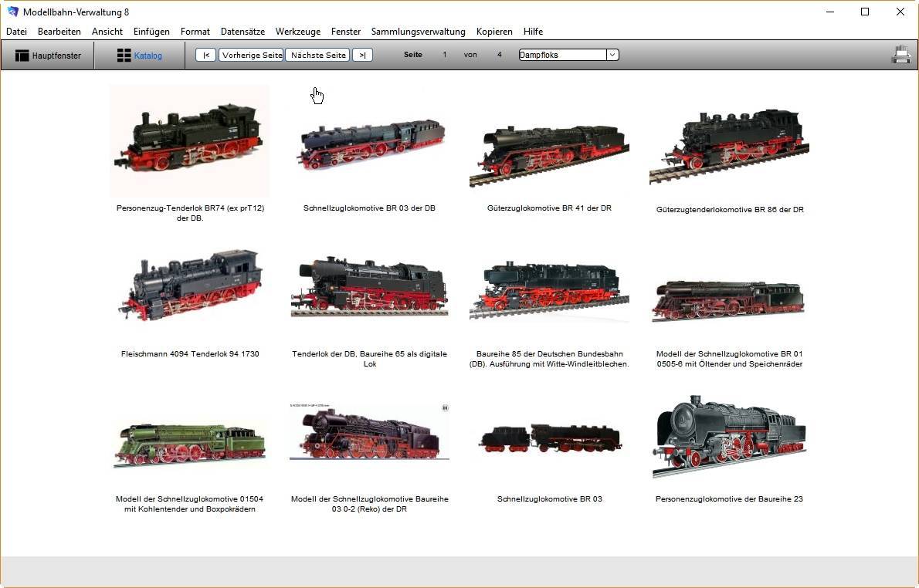Open the Sammlungsverwaltung menu
Viewport: 919px width, 588px height.
418,32
